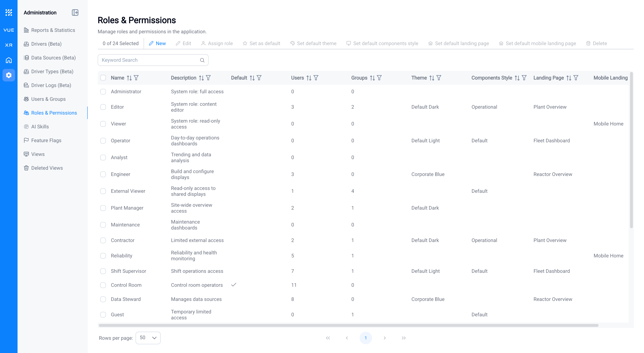
Task: Sort by Users column
Action: point(309,78)
